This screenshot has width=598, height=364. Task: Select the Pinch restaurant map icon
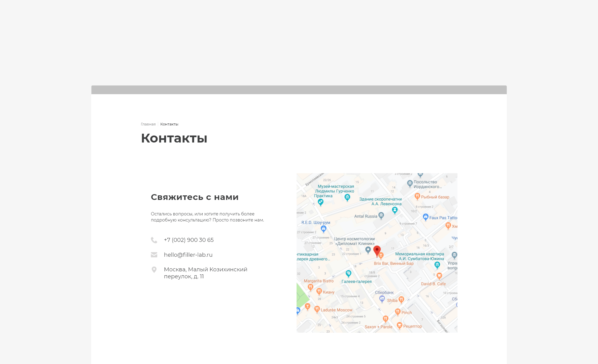[398, 312]
